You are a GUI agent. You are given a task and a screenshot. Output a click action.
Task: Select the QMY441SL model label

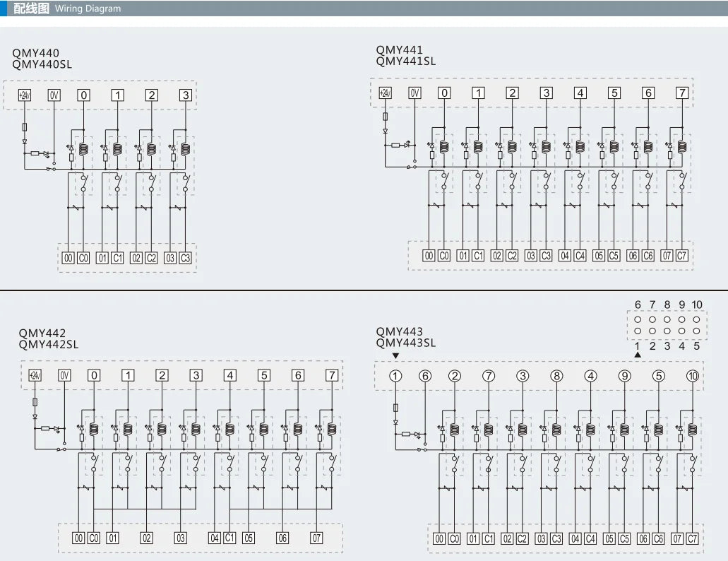point(406,61)
